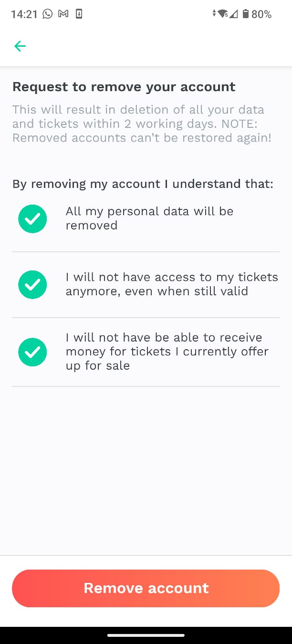Toggle the receive money for tickets checkbox
The image size is (292, 644).
coord(32,352)
